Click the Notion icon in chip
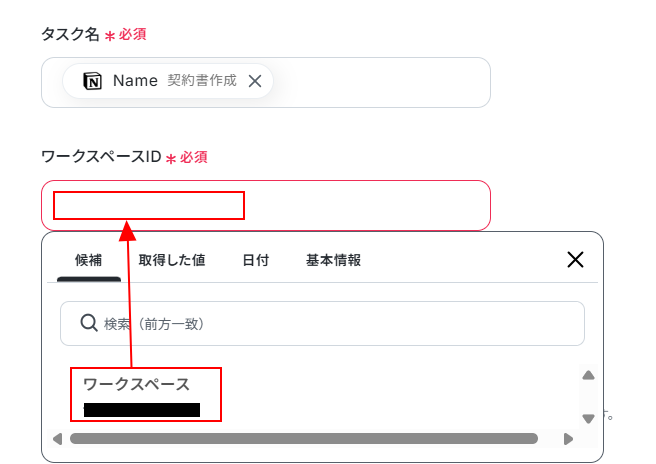This screenshot has width=656, height=464. [92, 81]
